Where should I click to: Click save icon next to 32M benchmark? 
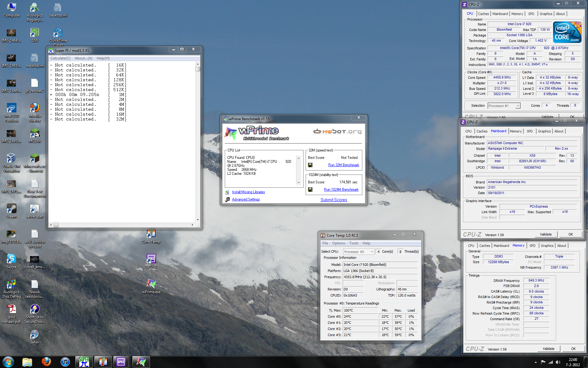pos(310,165)
